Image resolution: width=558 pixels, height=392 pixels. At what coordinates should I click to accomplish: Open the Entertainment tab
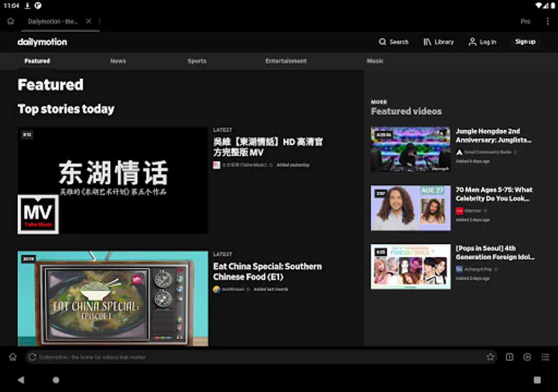(x=286, y=61)
